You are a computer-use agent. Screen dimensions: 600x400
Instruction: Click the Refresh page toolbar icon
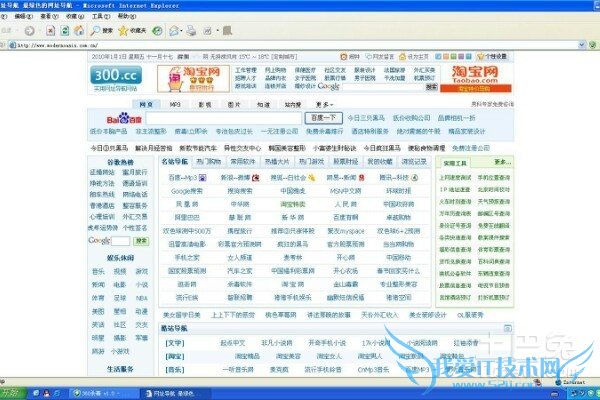65,31
